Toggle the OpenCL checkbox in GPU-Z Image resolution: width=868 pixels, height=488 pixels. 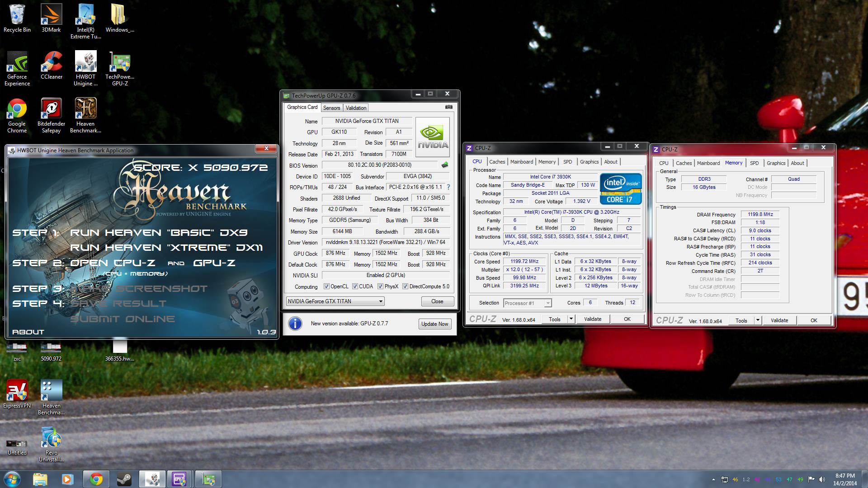(x=326, y=286)
